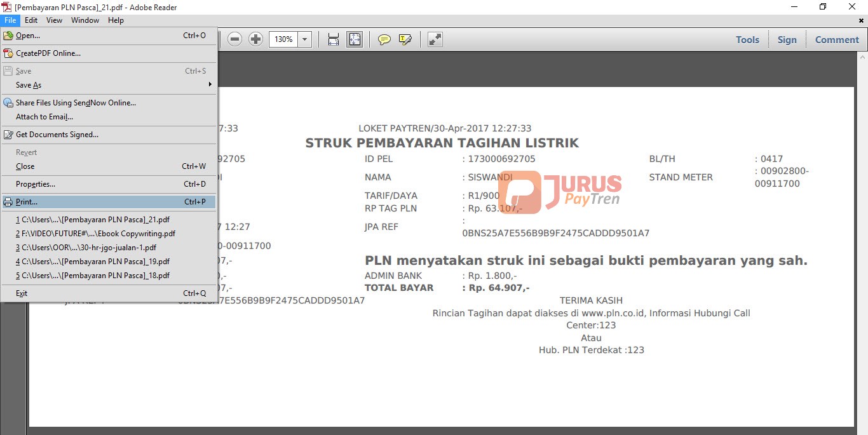This screenshot has height=435, width=868.
Task: Open recent file Pembayaran PLN Pasca_18.pdf
Action: (x=109, y=276)
